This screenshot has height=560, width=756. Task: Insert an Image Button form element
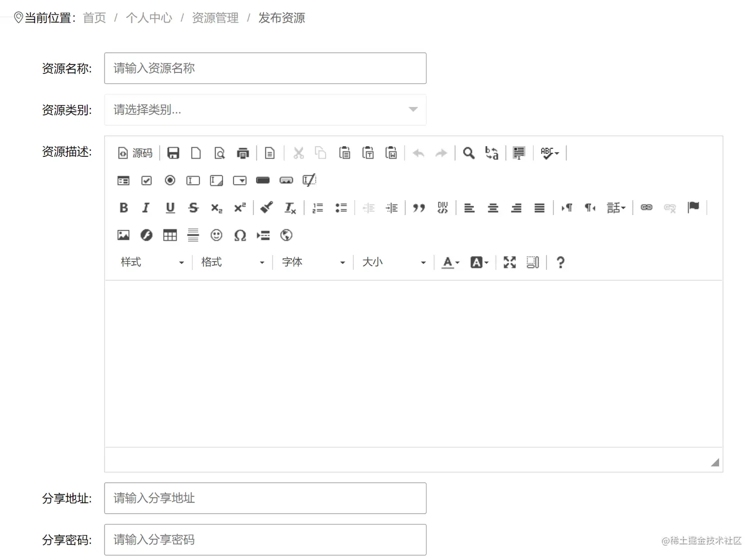pos(286,180)
